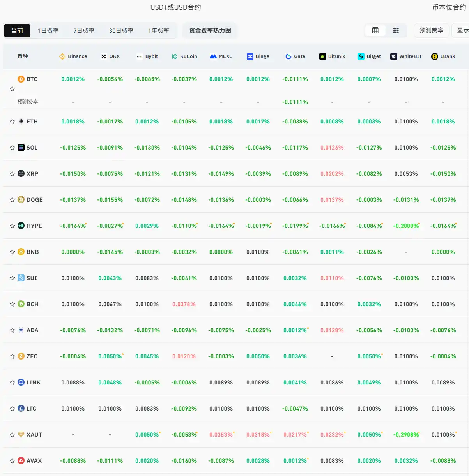The width and height of the screenshot is (469, 476).
Task: Click the Binance exchange logo in header
Action: click(x=62, y=56)
